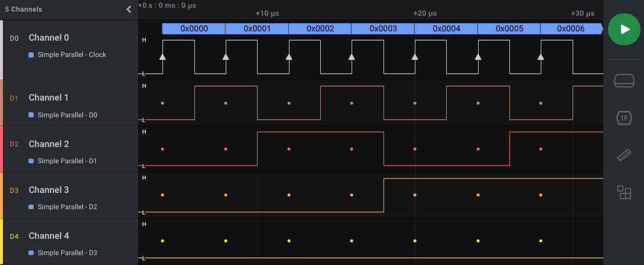The height and width of the screenshot is (265, 644).
Task: Click the Simple Parallel - D3 analyzer badge
Action: [x=67, y=253]
